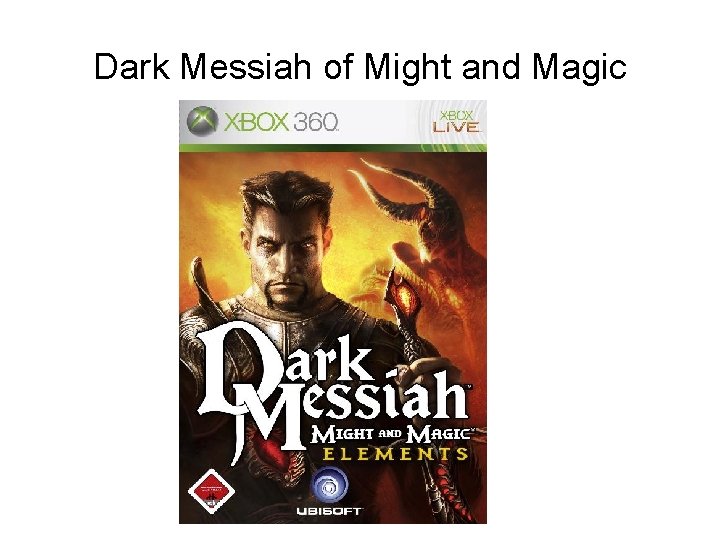Click the yellow ELEMENTS subtitle text
Viewport: 720px width, 540px height.
tap(395, 455)
